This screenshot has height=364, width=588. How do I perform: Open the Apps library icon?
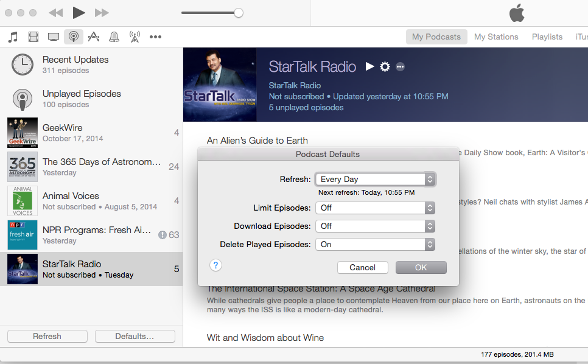tap(94, 37)
